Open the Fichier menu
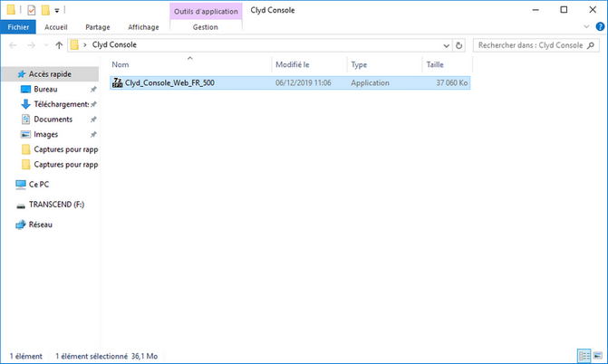608x364 pixels. (x=18, y=27)
